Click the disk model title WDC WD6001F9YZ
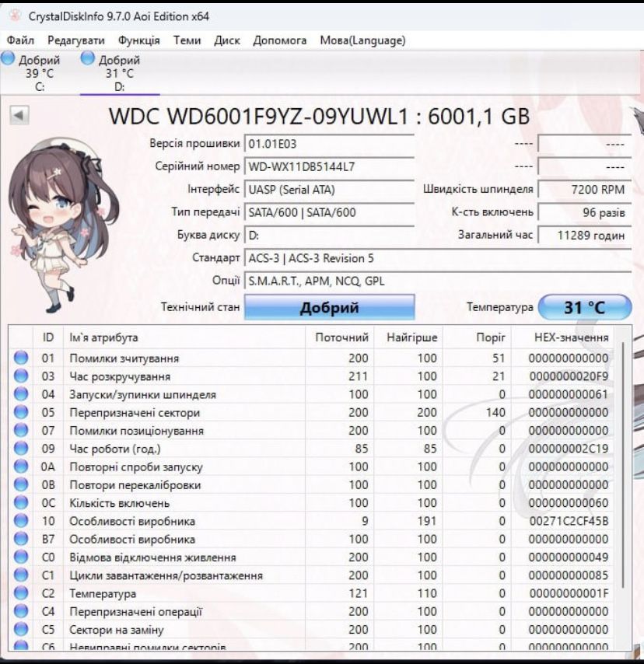644x664 pixels. [319, 116]
